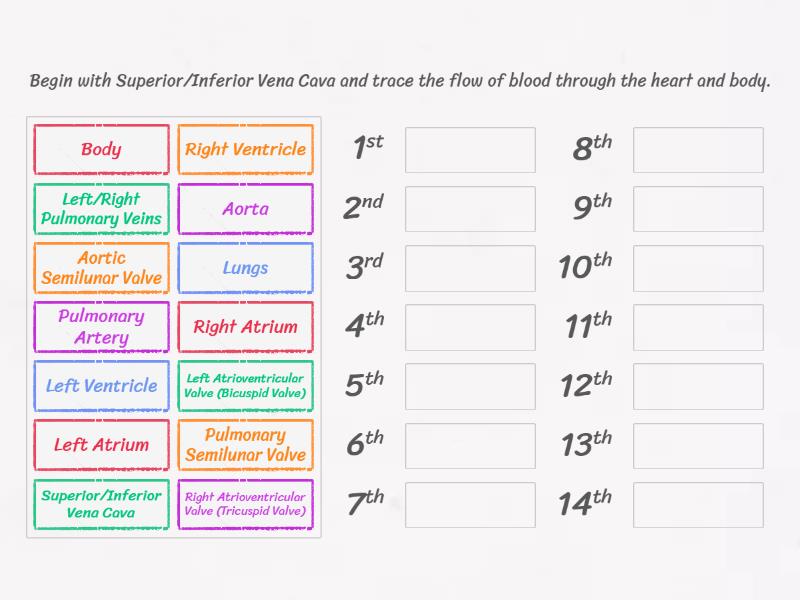This screenshot has height=600, width=800.
Task: Click the Left Ventricle tile
Action: pos(101,386)
